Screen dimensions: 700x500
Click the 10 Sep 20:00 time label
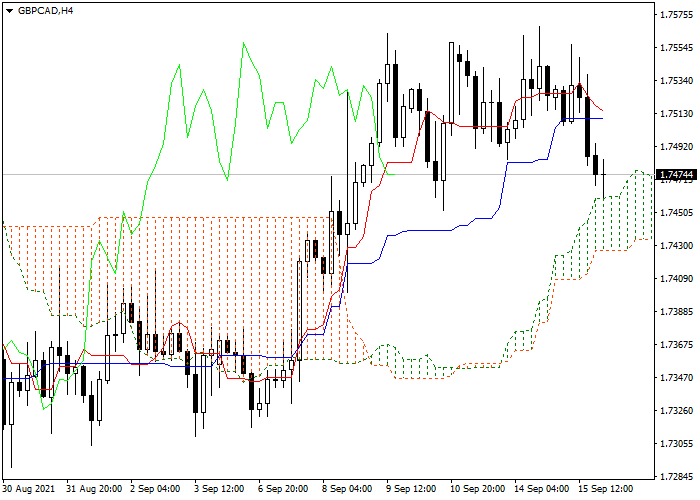477,489
